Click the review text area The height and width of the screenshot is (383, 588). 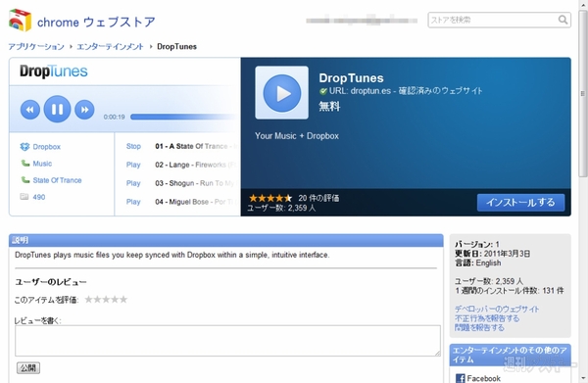[227, 341]
